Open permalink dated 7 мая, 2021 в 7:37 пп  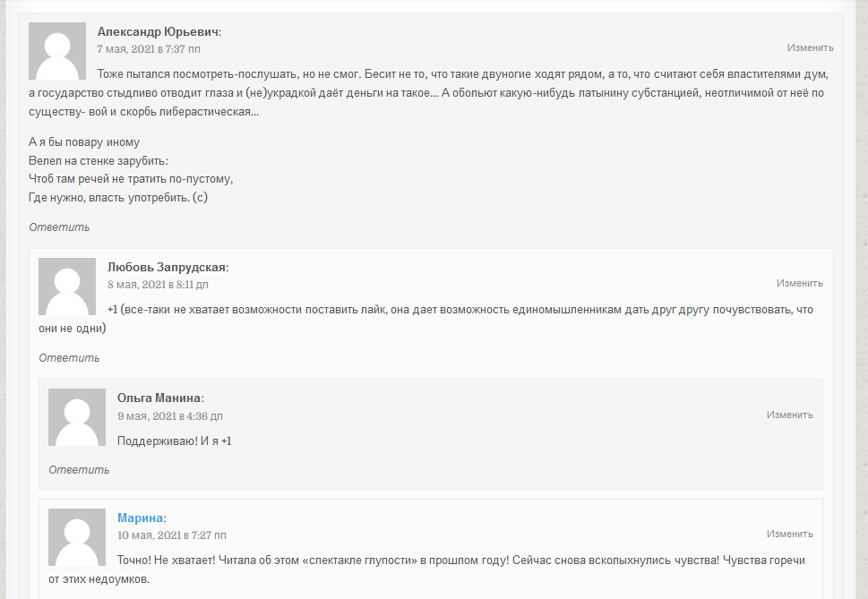click(x=149, y=48)
